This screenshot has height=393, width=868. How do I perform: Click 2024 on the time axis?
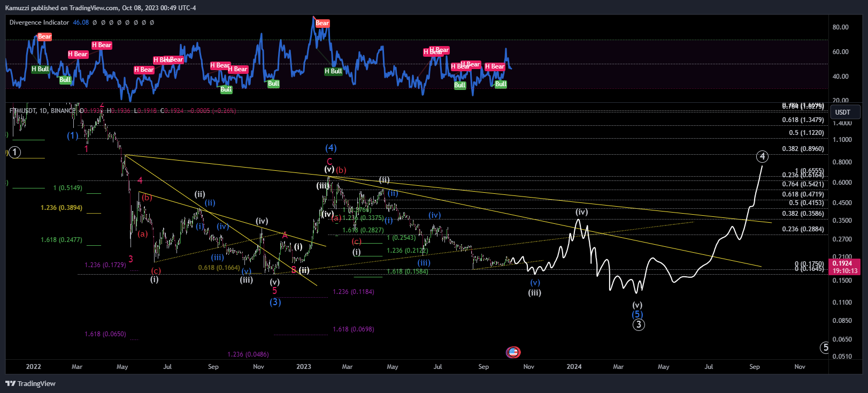574,367
